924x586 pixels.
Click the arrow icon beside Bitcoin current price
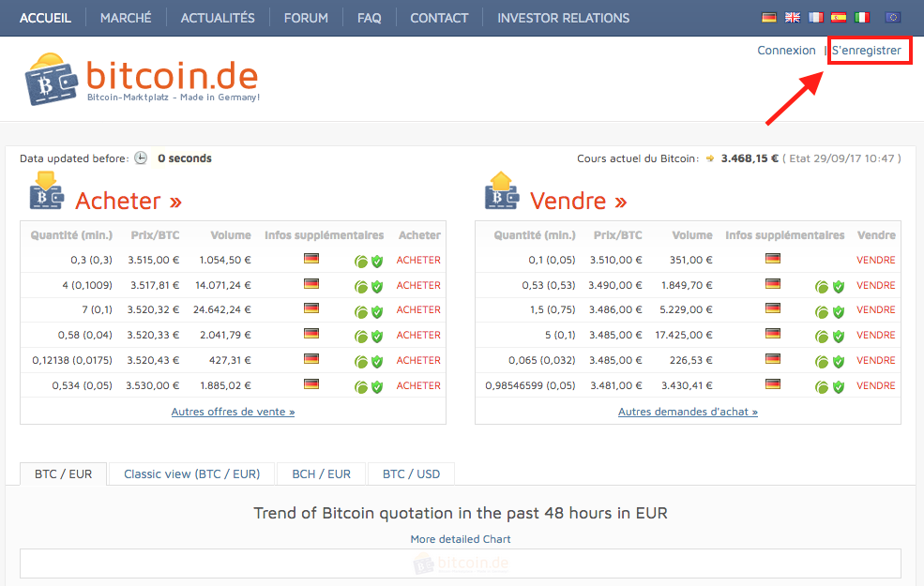click(710, 158)
